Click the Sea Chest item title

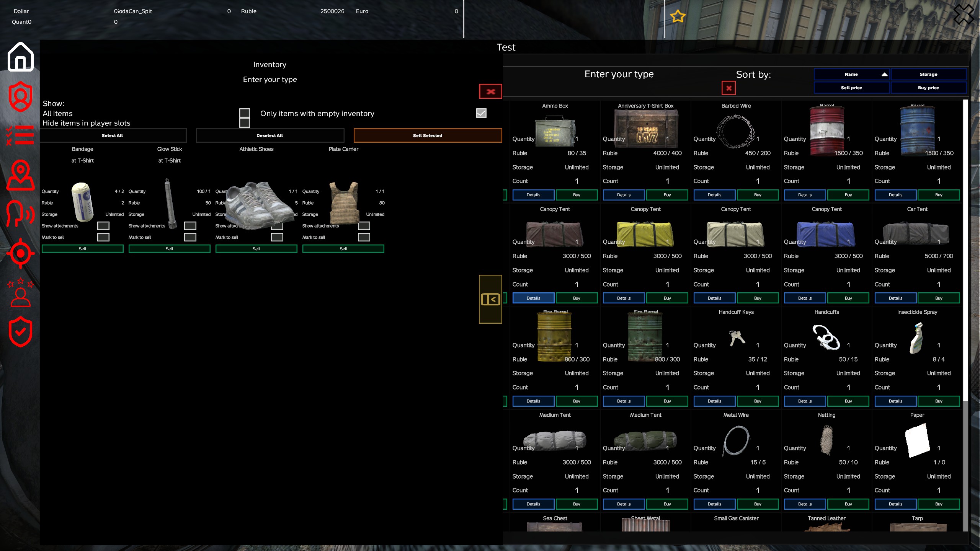(x=555, y=518)
